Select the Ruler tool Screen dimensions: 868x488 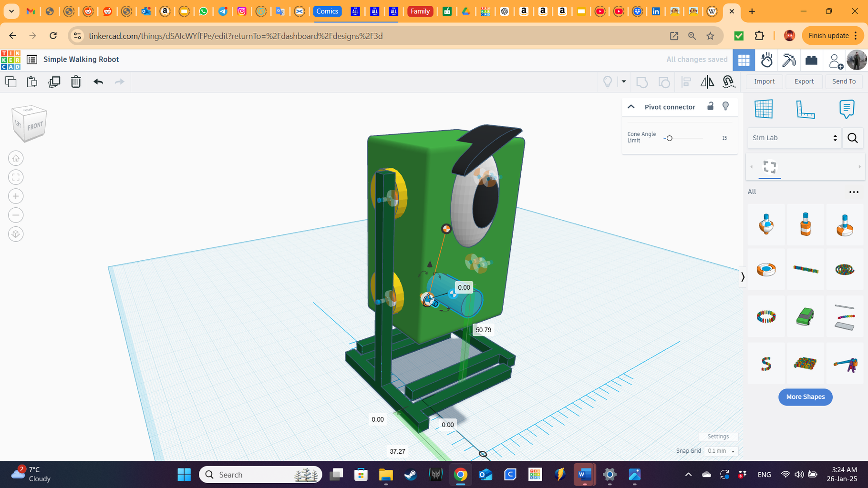pyautogui.click(x=805, y=109)
